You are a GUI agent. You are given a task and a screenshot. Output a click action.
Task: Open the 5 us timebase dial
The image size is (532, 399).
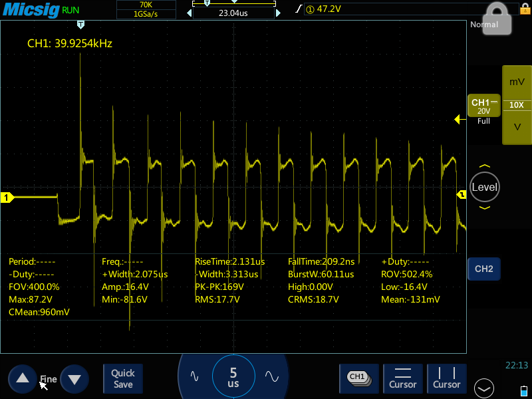pyautogui.click(x=233, y=376)
